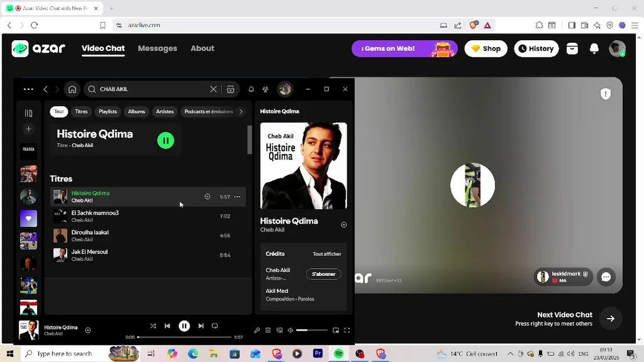
Task: Open the Spotify browse icon in search bar
Action: click(x=230, y=89)
